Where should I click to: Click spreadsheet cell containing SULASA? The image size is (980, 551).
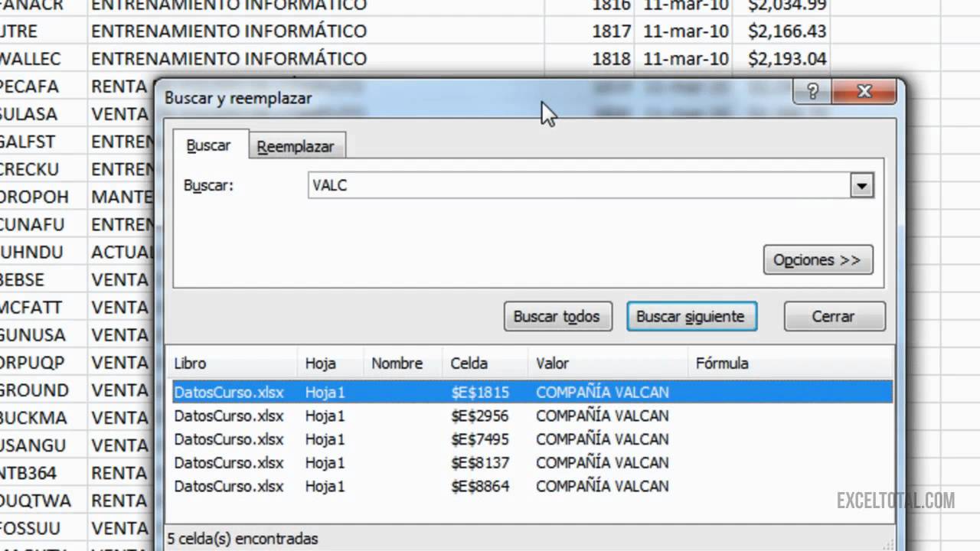43,114
